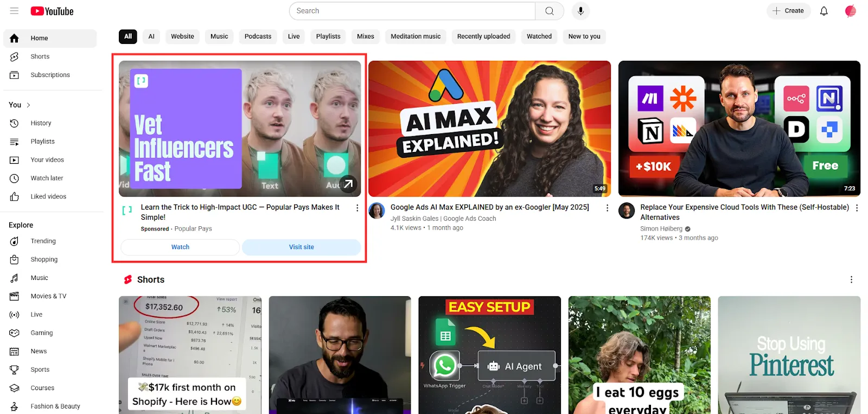Viewport: 868px width, 414px height.
Task: Open options for Popular Pays ad
Action: click(357, 208)
